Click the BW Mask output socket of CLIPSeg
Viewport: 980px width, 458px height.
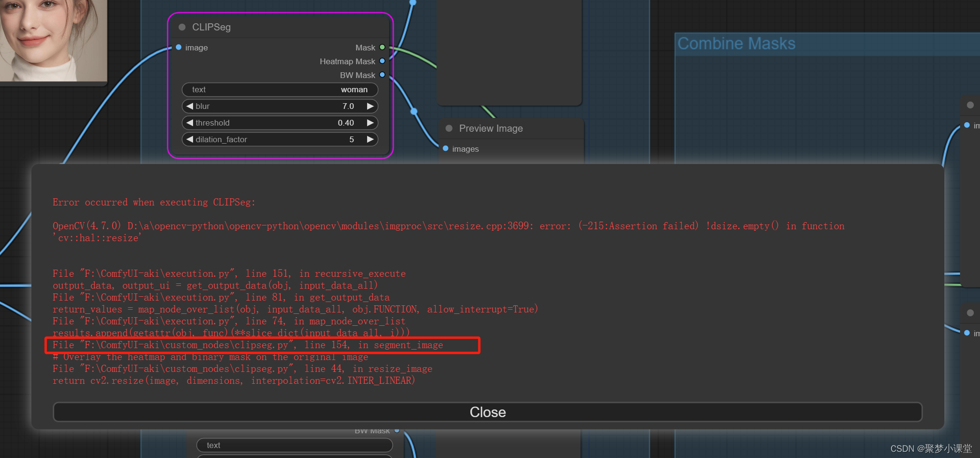coord(382,75)
